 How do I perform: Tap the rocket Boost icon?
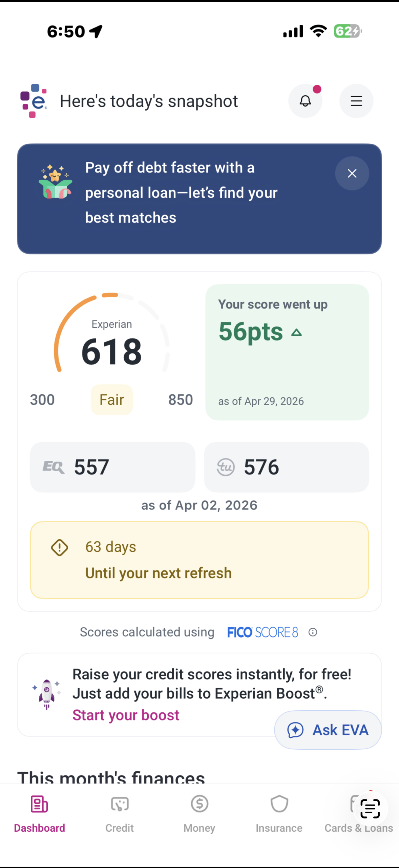click(x=47, y=694)
